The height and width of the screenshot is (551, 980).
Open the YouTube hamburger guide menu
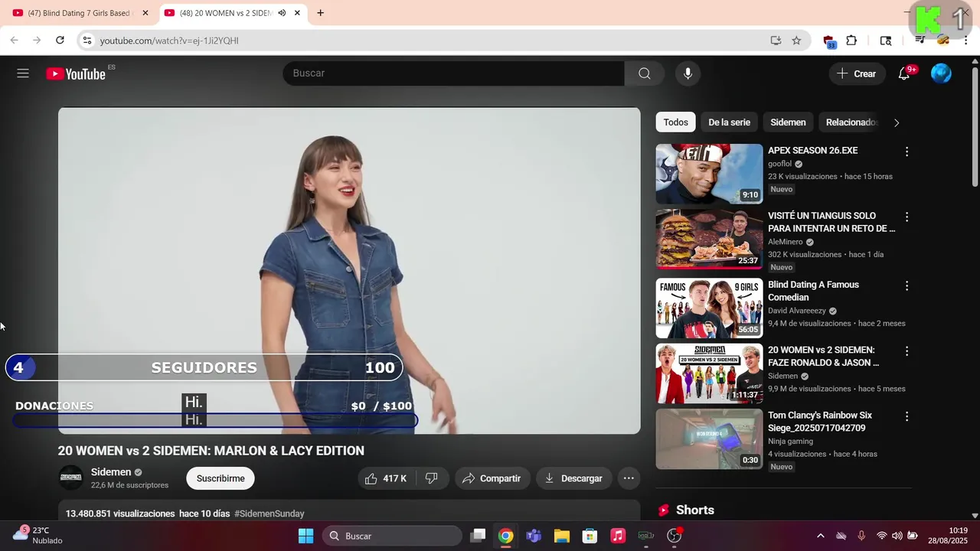tap(23, 73)
